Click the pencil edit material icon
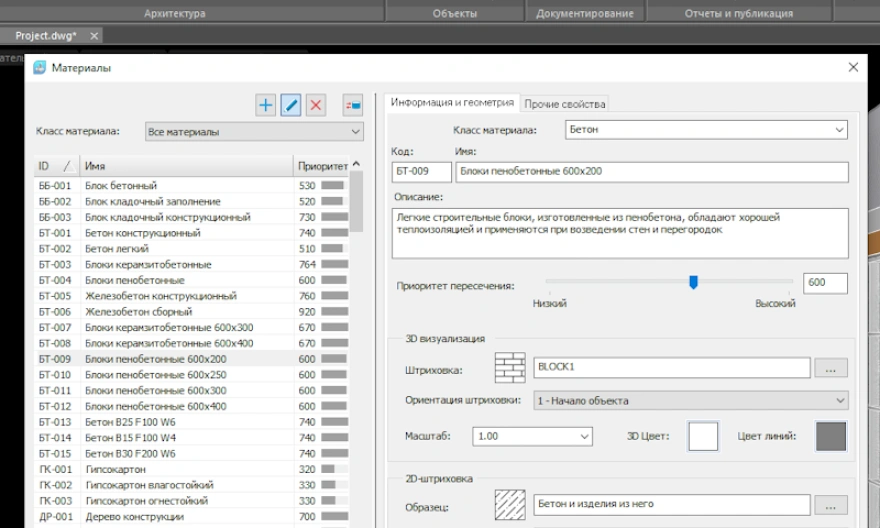880x528 pixels. (x=291, y=105)
